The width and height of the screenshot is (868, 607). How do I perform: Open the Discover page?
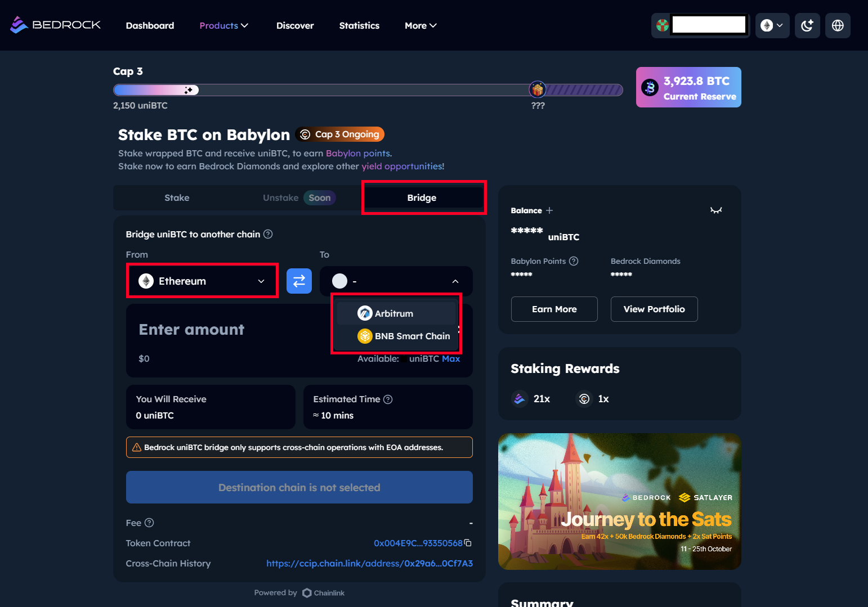click(x=295, y=25)
